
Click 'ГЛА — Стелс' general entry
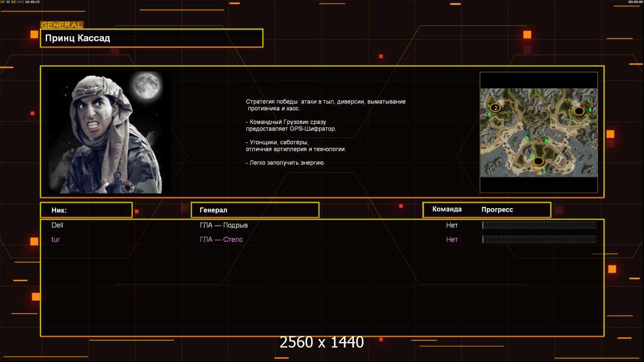(221, 240)
